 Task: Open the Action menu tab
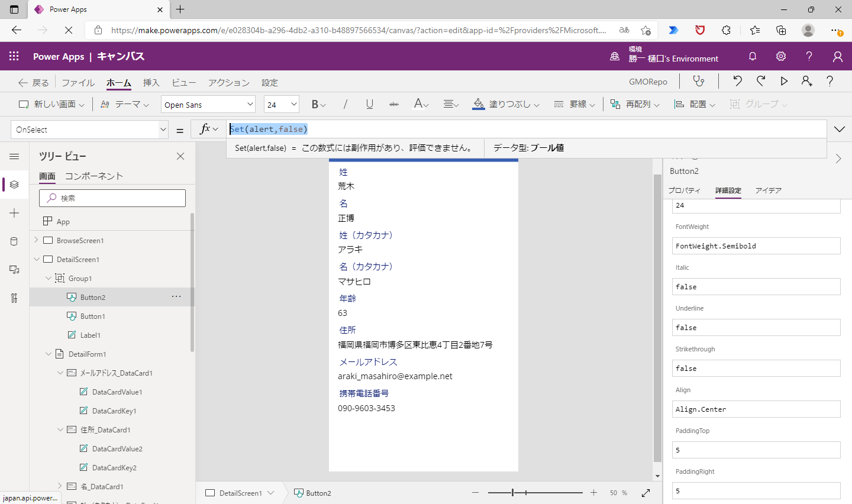tap(229, 83)
